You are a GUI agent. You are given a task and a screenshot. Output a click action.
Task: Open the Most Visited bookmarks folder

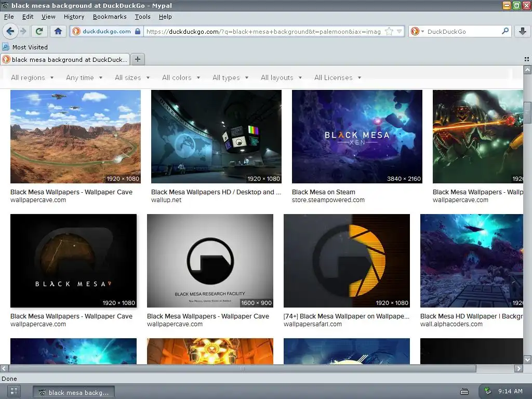pos(25,47)
